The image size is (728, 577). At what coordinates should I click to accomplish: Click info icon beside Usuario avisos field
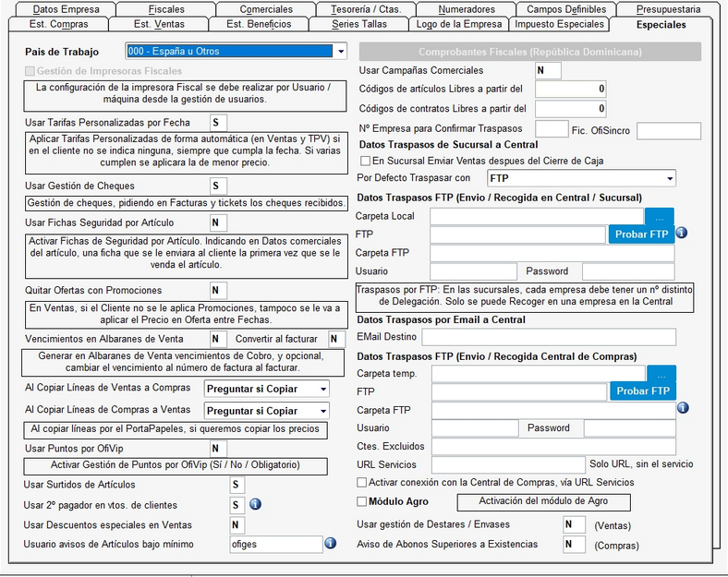tap(331, 543)
